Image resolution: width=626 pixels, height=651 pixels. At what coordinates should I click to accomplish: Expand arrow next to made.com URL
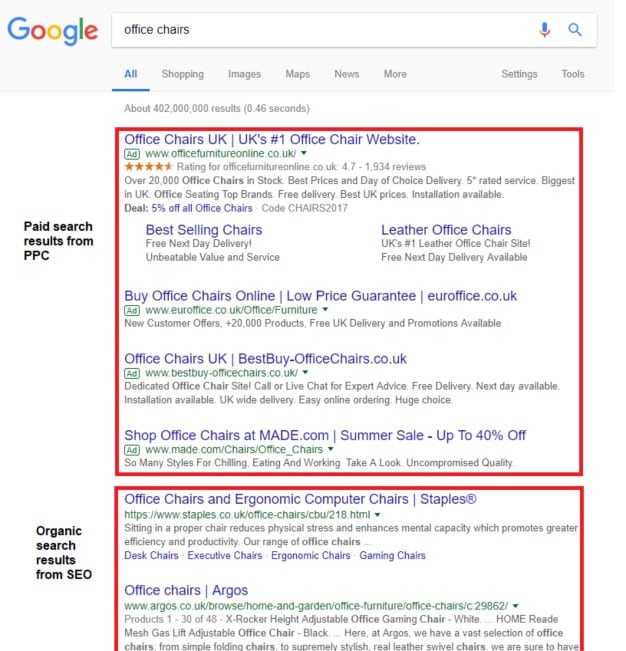pos(331,449)
